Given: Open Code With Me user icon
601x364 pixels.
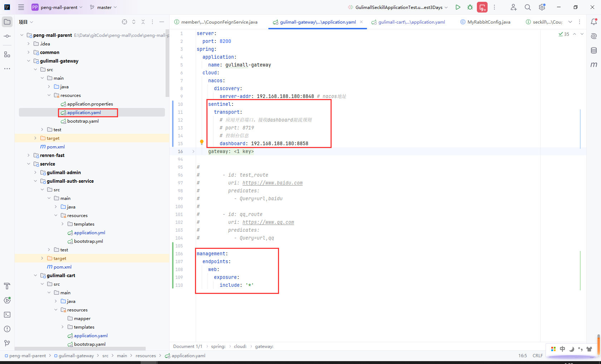Looking at the screenshot, I should pyautogui.click(x=513, y=7).
